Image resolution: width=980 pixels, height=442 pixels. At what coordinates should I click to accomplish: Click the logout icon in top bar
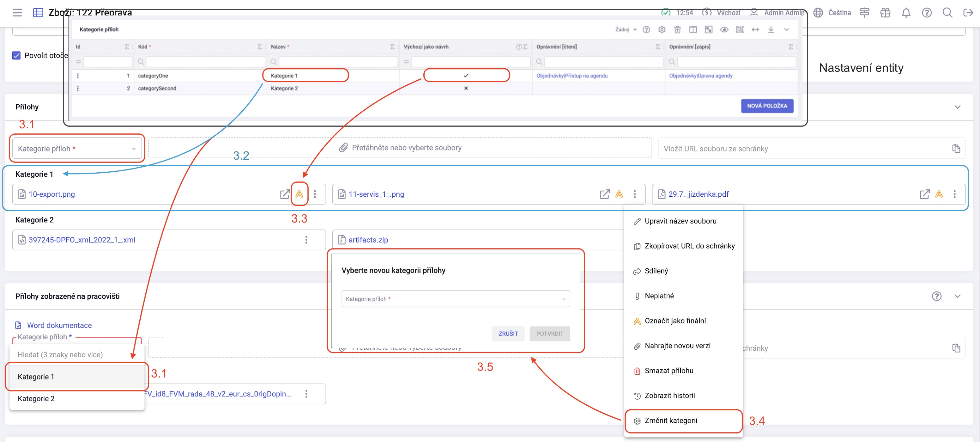(x=968, y=13)
